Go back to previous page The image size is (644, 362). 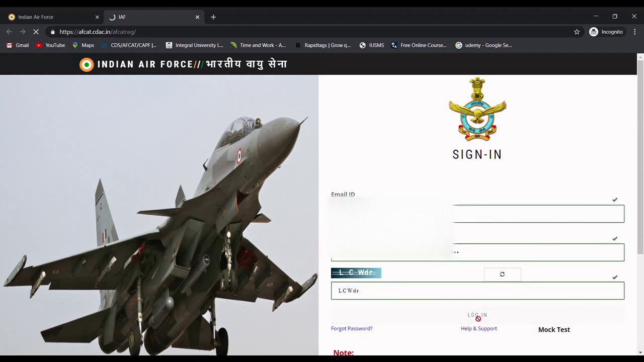9,32
